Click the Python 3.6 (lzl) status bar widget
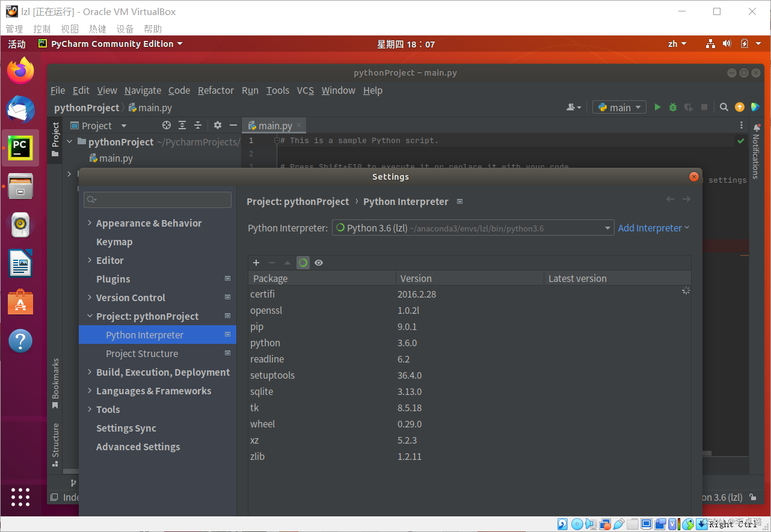This screenshot has height=532, width=771. click(722, 497)
